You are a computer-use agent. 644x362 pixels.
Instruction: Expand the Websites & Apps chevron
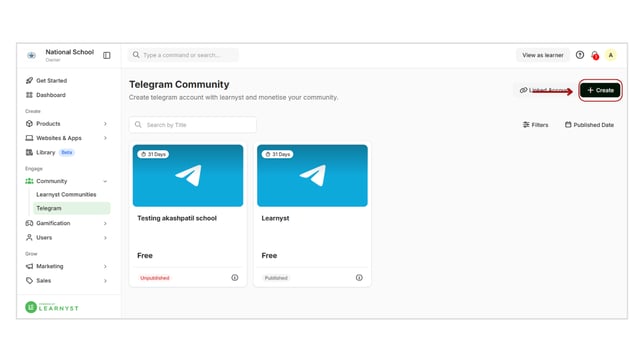click(106, 138)
